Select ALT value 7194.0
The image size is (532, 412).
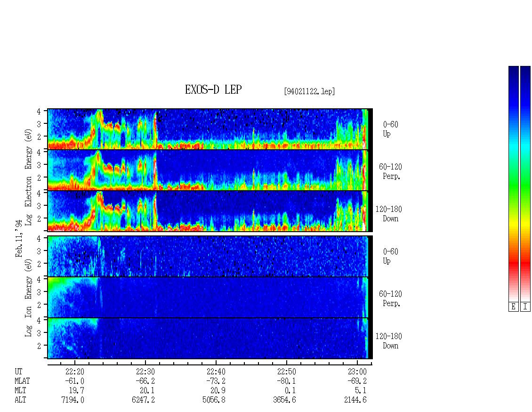point(73,400)
